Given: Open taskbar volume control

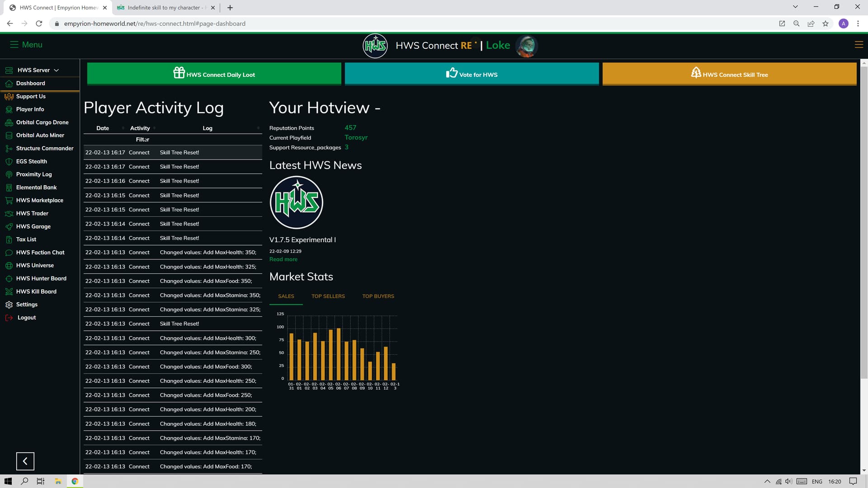Looking at the screenshot, I should tap(789, 481).
